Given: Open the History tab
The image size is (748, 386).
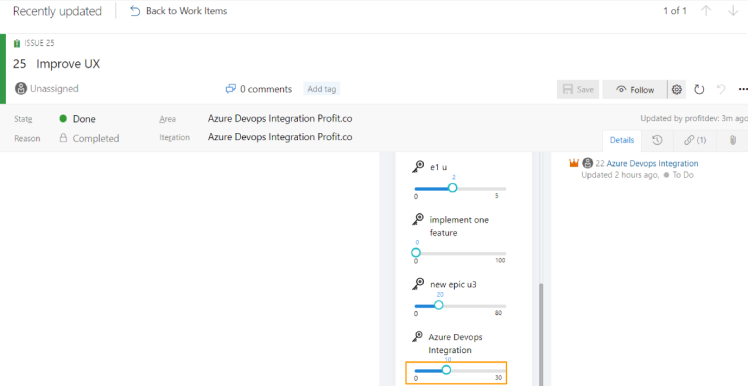Looking at the screenshot, I should tap(657, 140).
